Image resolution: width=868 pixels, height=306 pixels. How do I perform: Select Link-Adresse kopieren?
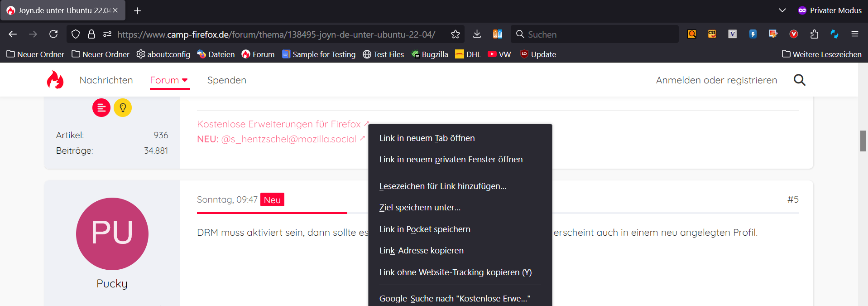coord(460,250)
